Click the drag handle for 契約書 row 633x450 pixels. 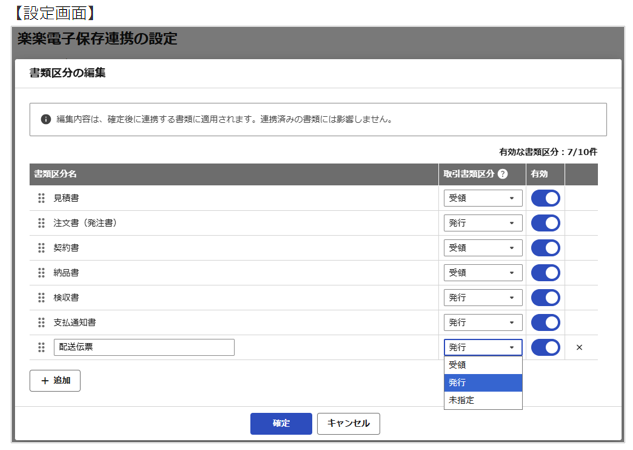pos(41,248)
